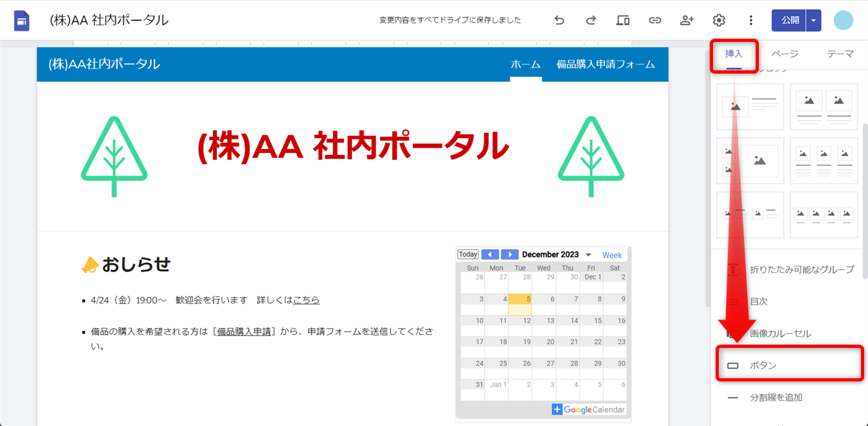Click the undo arrow icon
Screen dimensions: 868x426
tap(559, 20)
